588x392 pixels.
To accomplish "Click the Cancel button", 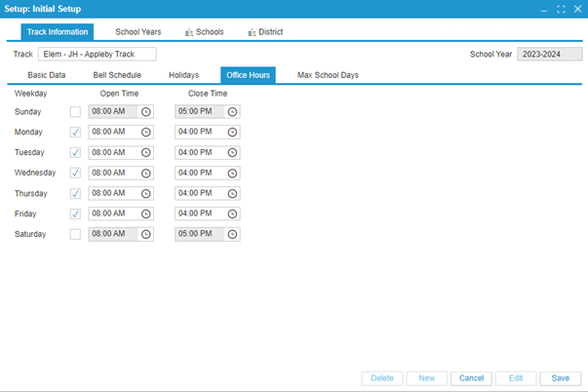I will [x=471, y=378].
